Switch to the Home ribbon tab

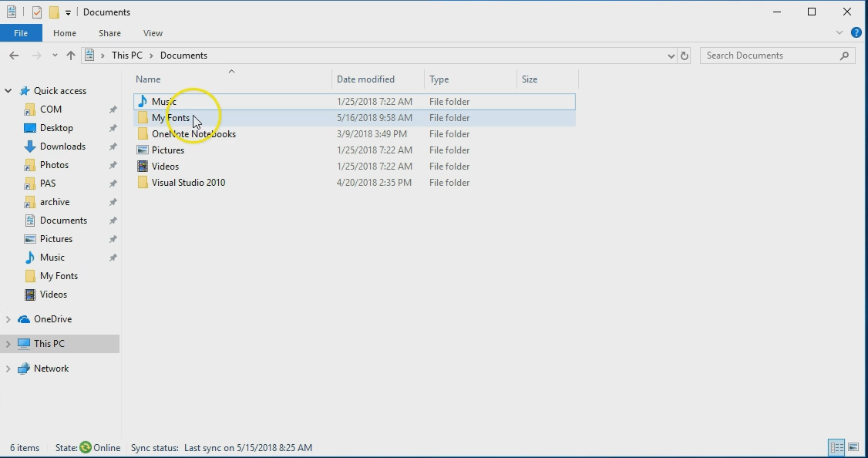65,33
